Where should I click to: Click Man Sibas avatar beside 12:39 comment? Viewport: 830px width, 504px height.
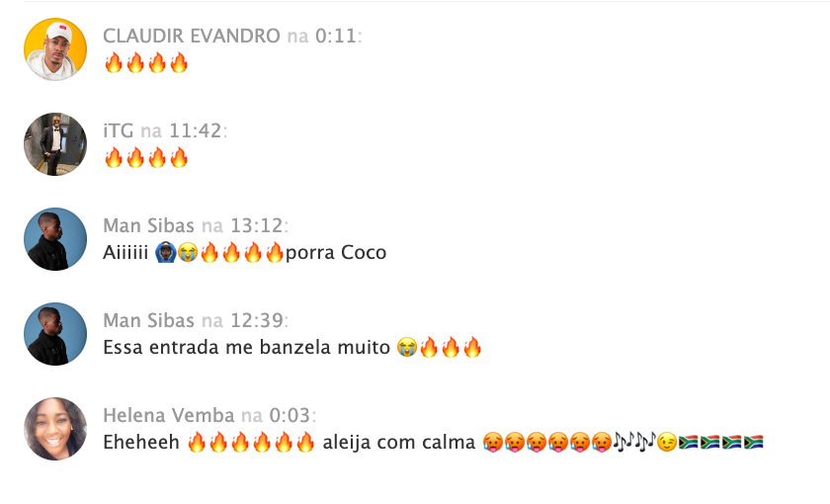[x=55, y=334]
